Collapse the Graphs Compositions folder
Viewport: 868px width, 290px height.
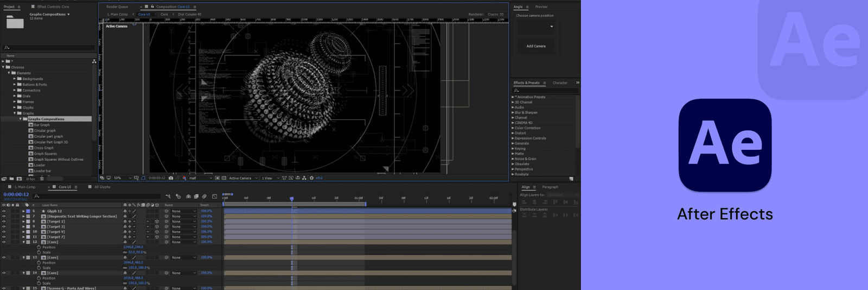21,119
